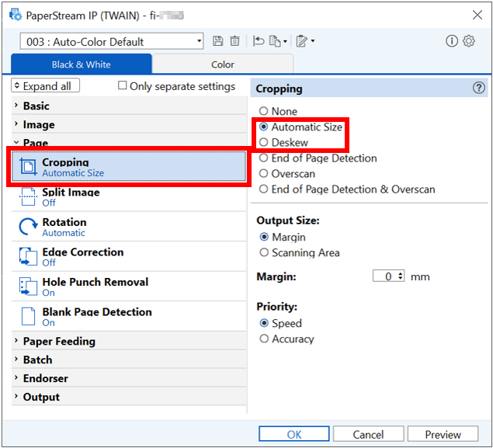
Task: Expand the Batch section
Action: (x=129, y=359)
